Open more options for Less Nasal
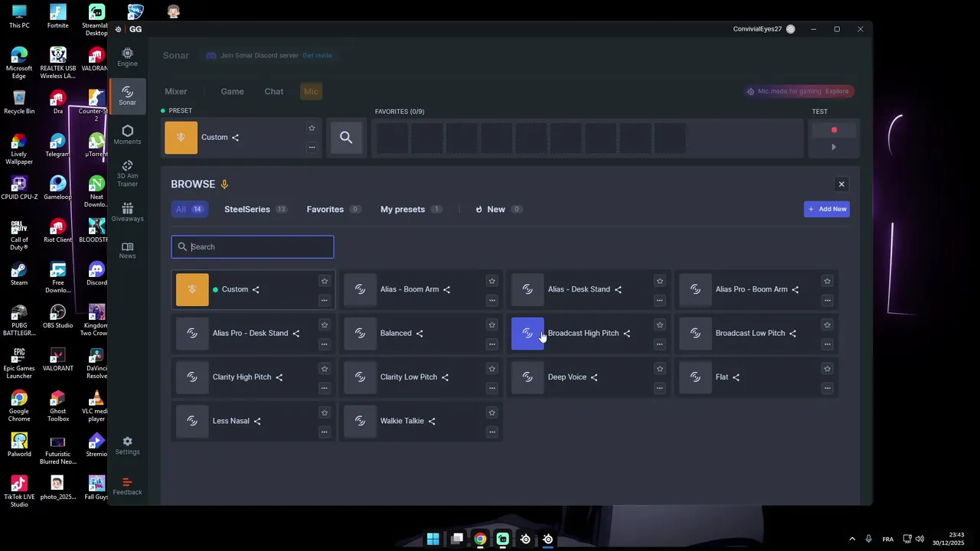Viewport: 980px width, 551px height. [324, 431]
